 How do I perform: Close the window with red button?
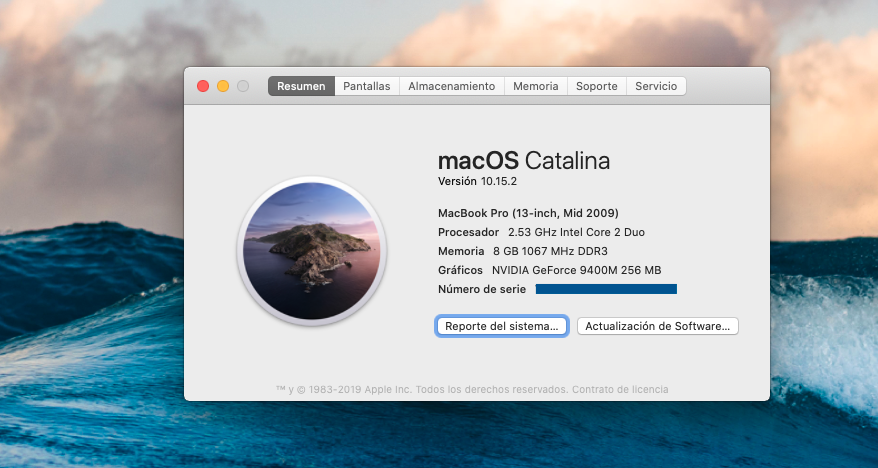[x=203, y=86]
